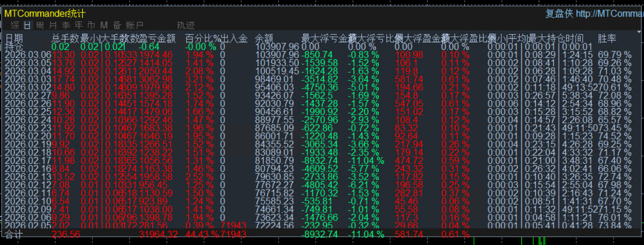Switch to the 综 summary tab
644x245 pixels.
15,25
